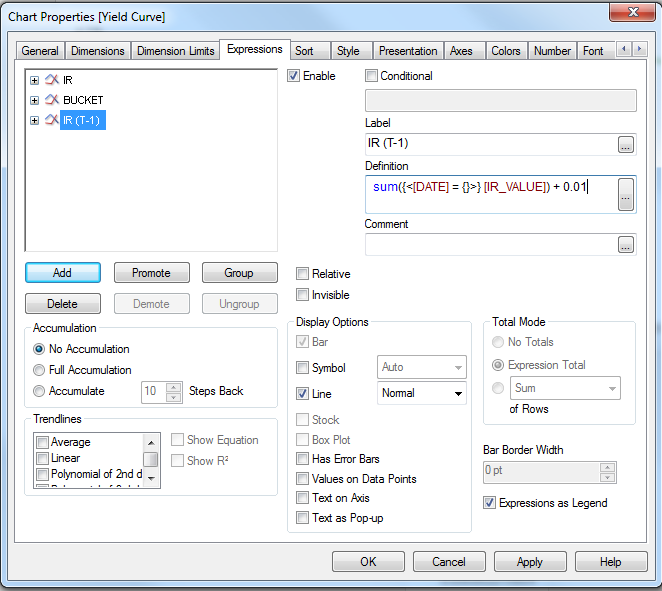
Task: Increase Bar Border Width with up arrow
Action: [607, 467]
